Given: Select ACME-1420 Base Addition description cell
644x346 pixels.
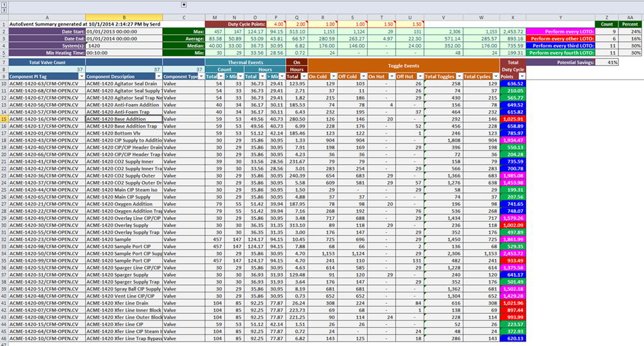Looking at the screenshot, I should point(124,119).
